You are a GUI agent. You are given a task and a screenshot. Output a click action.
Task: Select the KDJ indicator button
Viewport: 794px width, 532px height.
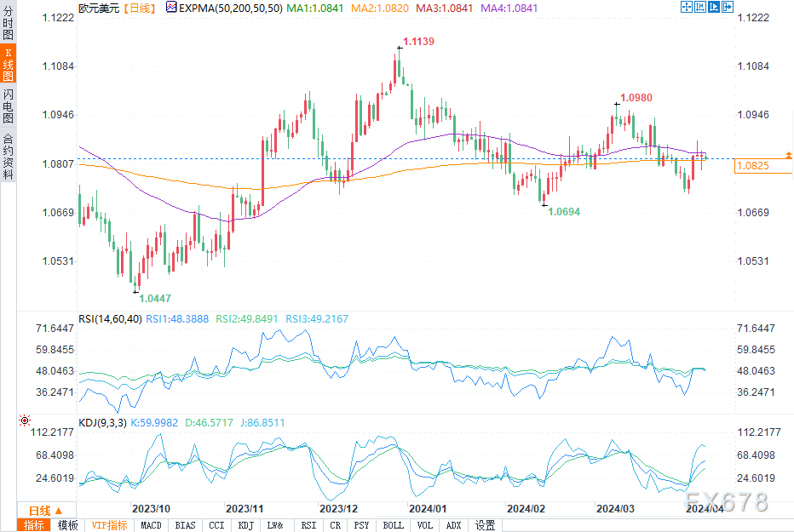coord(245,525)
